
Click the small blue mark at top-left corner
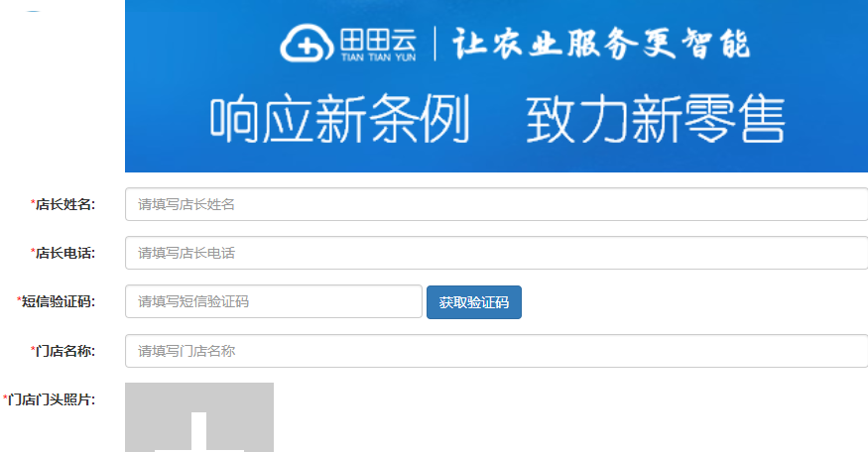tap(33, 10)
